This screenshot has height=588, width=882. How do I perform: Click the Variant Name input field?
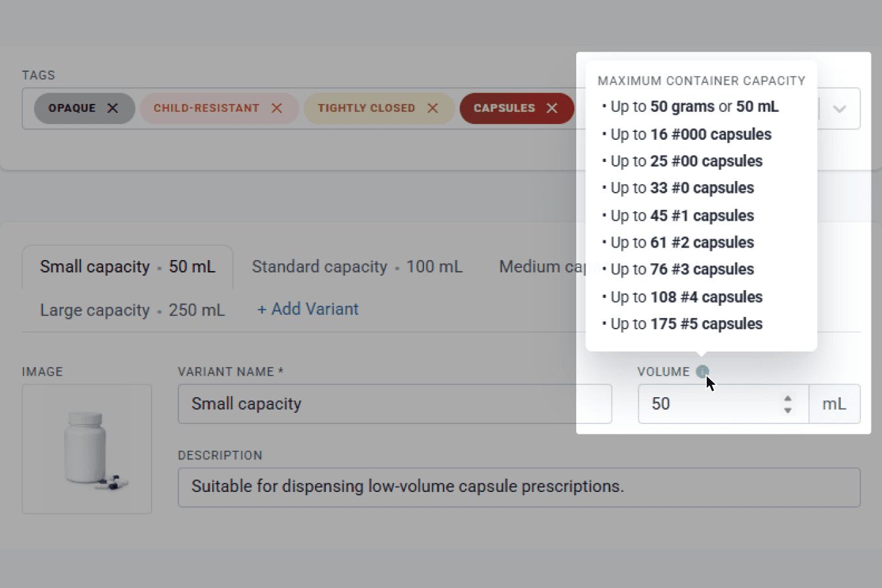395,404
